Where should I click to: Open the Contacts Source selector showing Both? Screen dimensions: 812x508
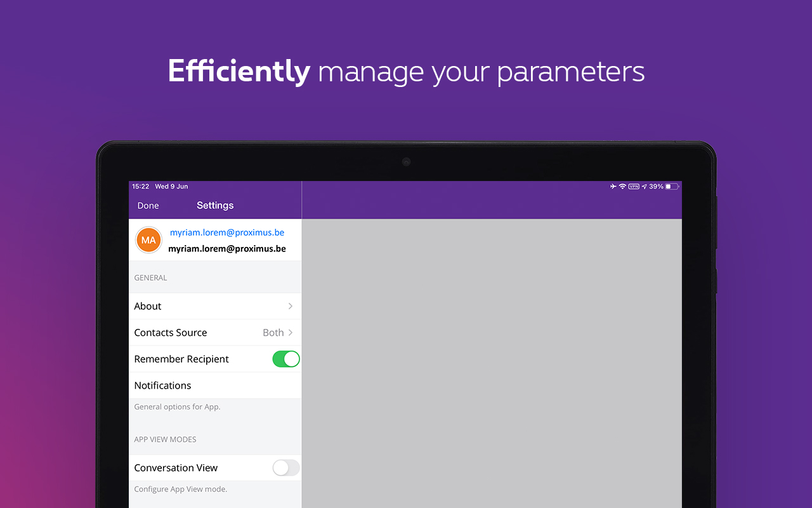click(x=215, y=332)
